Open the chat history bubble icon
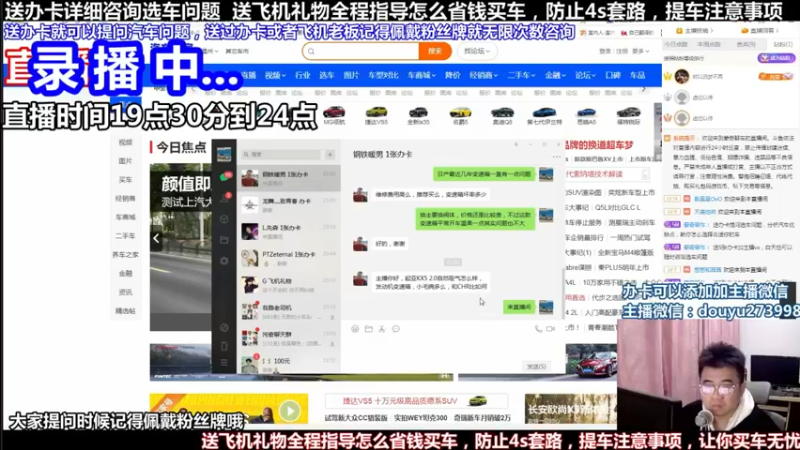Viewport: 800px width, 450px height. 395,329
